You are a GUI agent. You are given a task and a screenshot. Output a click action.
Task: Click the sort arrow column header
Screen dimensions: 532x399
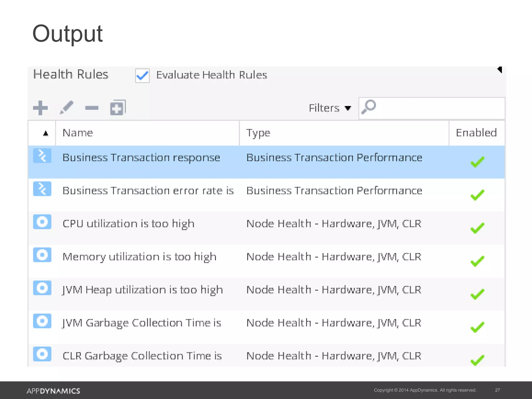coord(46,133)
